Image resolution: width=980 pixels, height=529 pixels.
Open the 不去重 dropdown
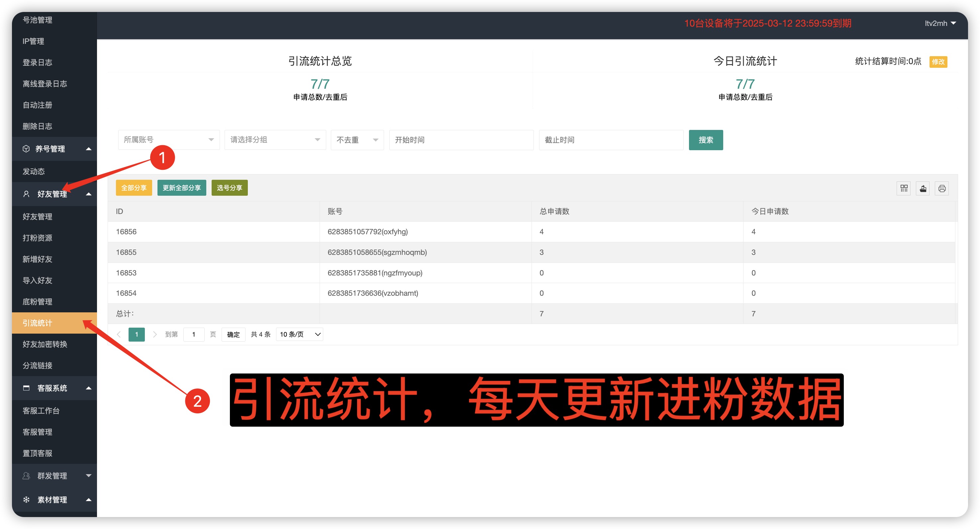pos(357,140)
